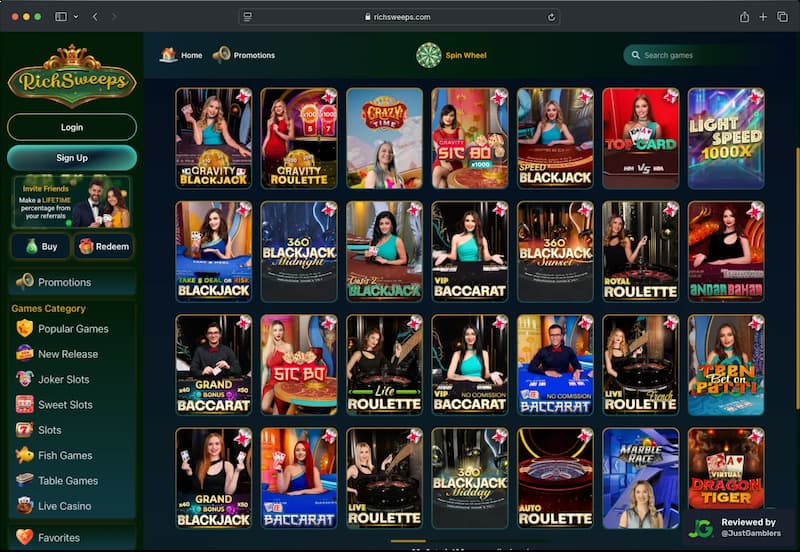
Task: Click the Login button
Action: (x=72, y=127)
